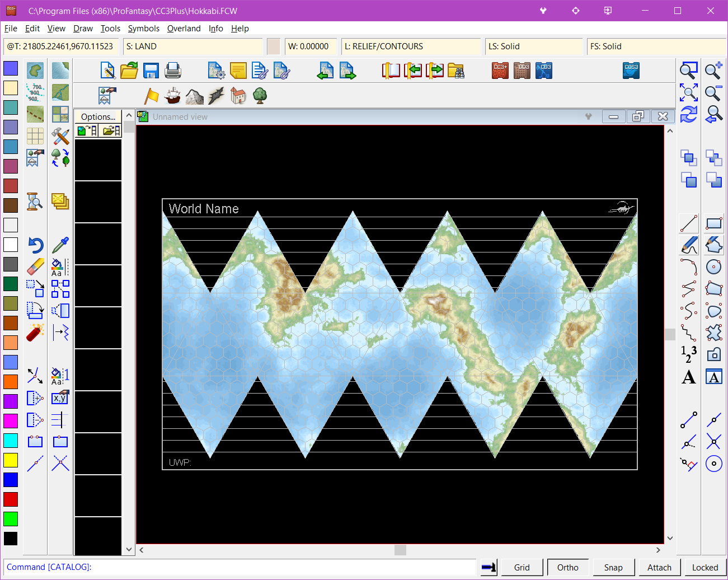Open the Help menu
This screenshot has height=580, width=728.
tap(240, 29)
